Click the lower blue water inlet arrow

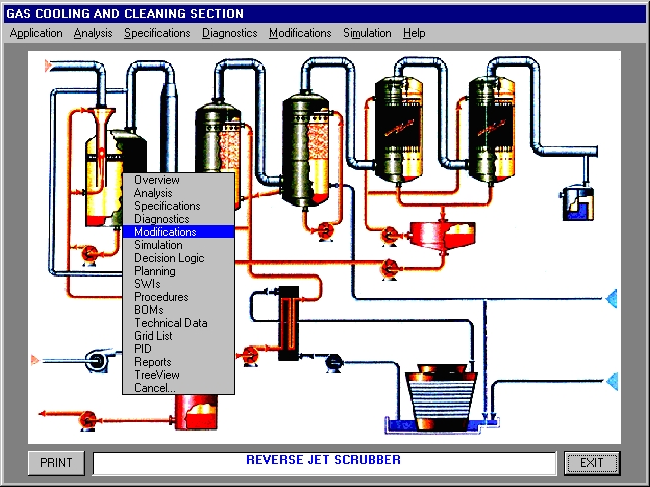click(x=612, y=381)
